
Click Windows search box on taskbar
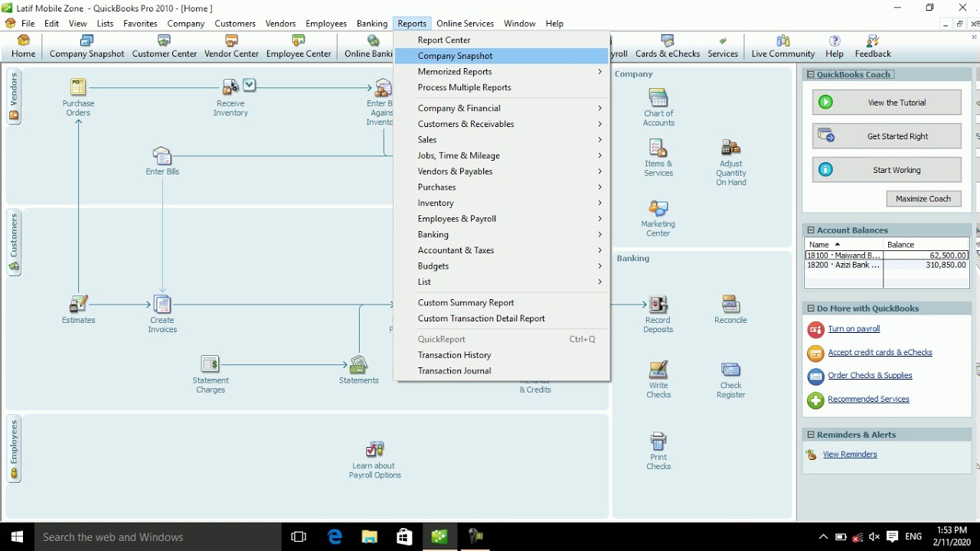point(157,537)
